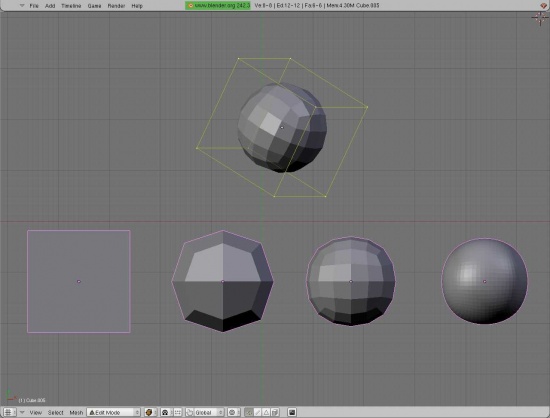Toggle move object centers only button

click(177, 412)
